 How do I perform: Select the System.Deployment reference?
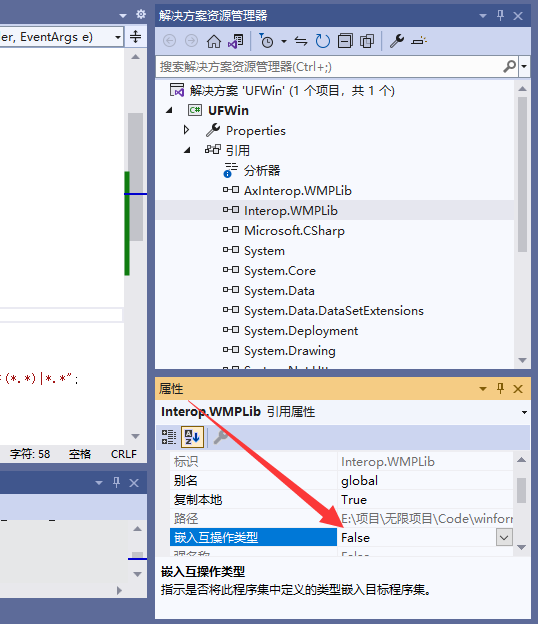pos(301,331)
